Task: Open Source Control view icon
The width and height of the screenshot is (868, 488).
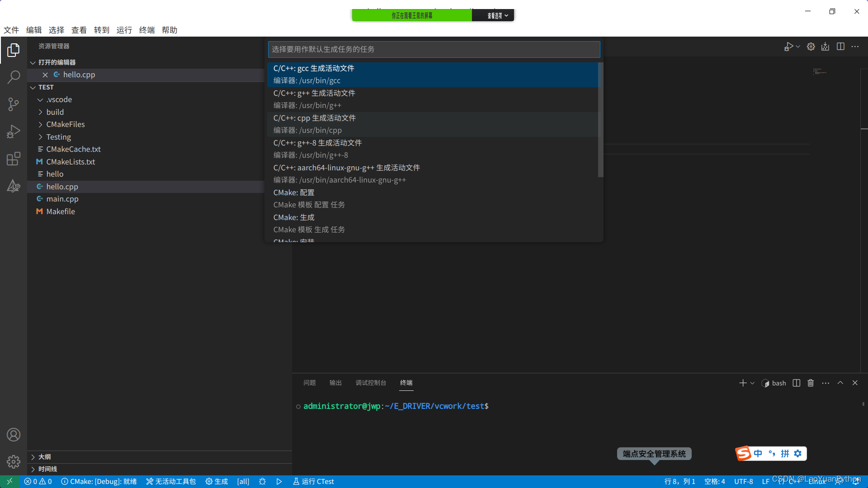Action: (14, 104)
